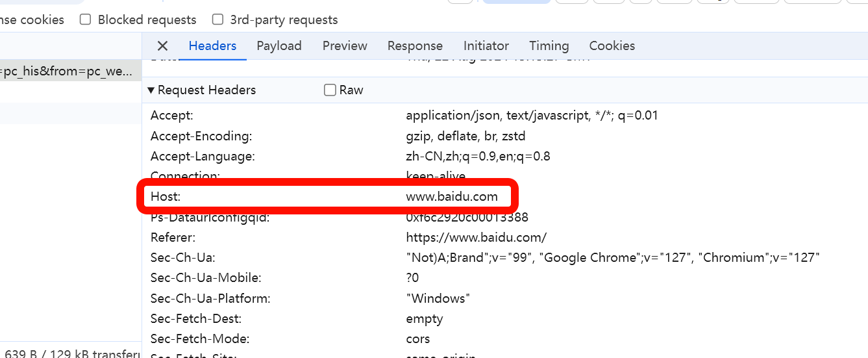Enable the Blocked requests checkbox

(x=85, y=19)
